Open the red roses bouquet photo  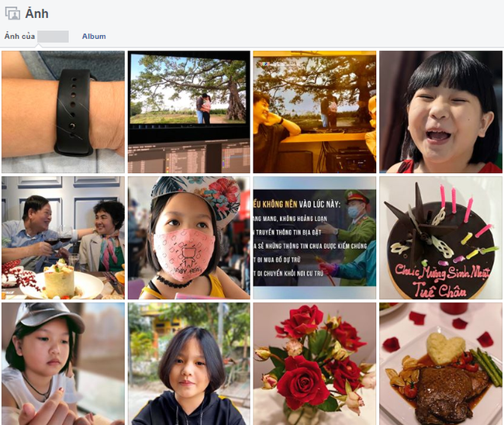point(315,364)
